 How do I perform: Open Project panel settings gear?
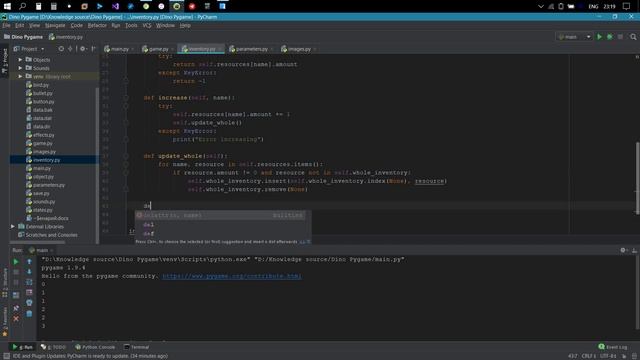(82, 49)
